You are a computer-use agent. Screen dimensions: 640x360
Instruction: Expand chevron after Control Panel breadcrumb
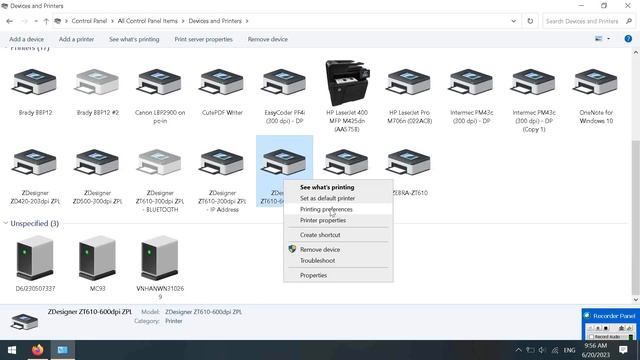click(112, 21)
